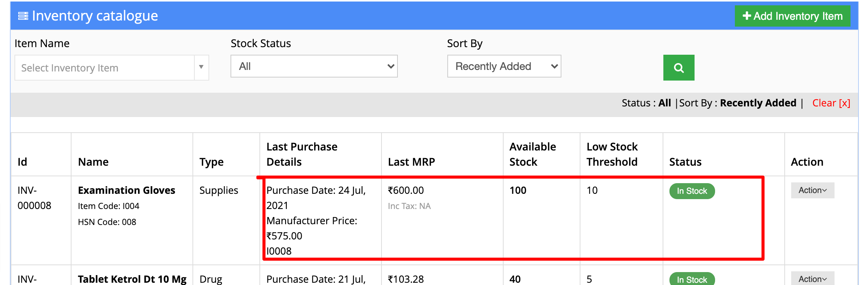Click the Select Inventory Item field
Viewport: 868px width, 285px height.
coord(105,68)
